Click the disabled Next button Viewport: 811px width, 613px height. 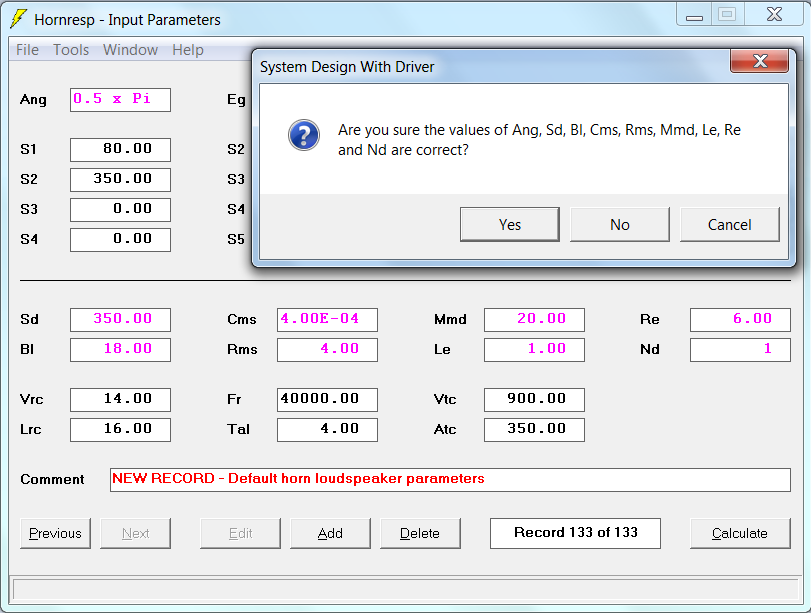click(x=136, y=533)
